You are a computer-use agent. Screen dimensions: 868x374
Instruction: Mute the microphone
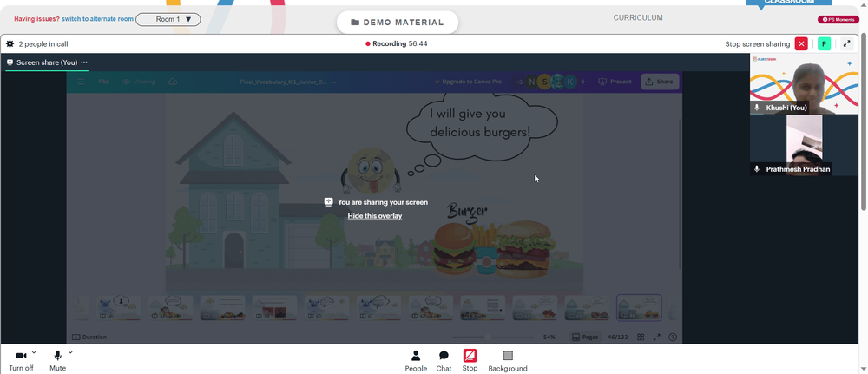(x=57, y=360)
